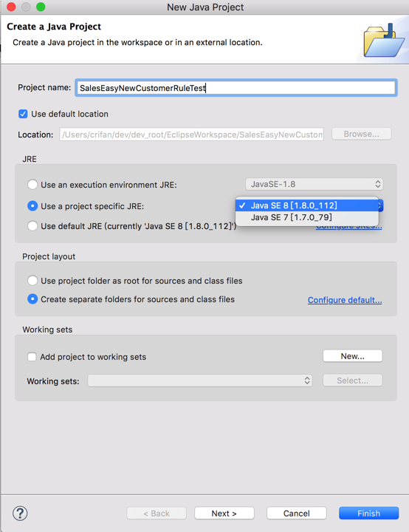409x532 pixels.
Task: Click the Select... working sets button
Action: coord(353,381)
